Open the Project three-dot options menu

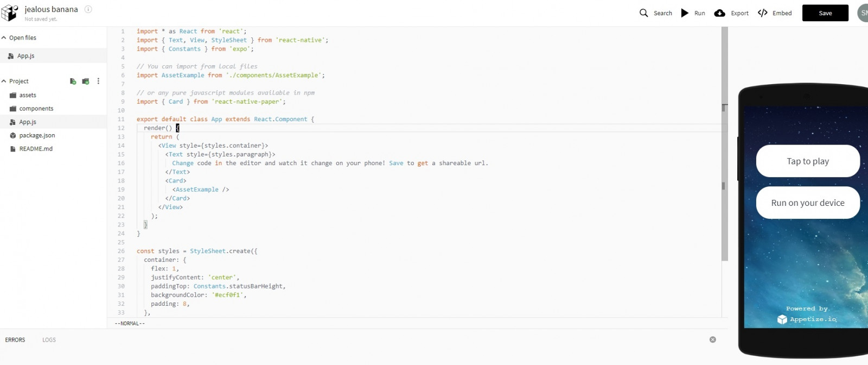pos(98,81)
